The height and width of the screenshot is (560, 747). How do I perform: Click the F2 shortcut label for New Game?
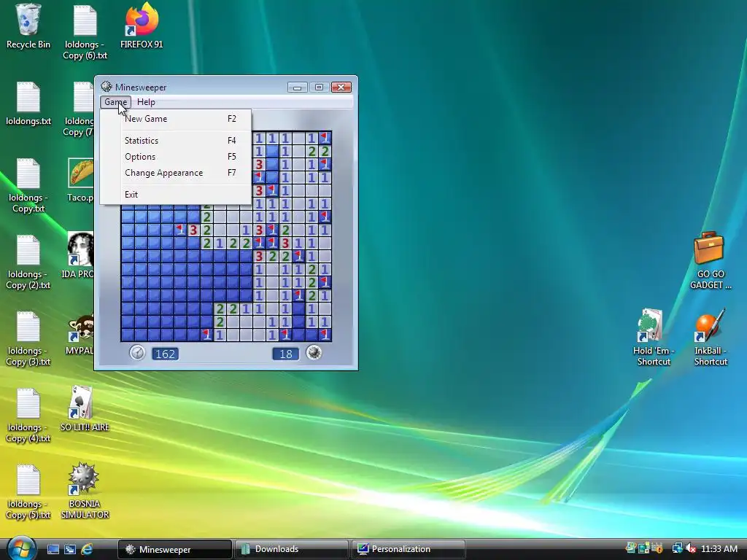231,119
